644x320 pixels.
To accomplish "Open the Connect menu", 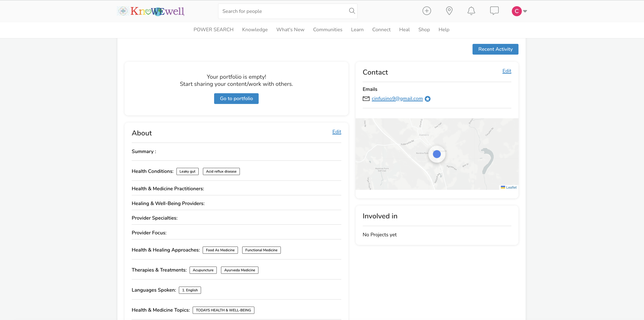I will [381, 30].
